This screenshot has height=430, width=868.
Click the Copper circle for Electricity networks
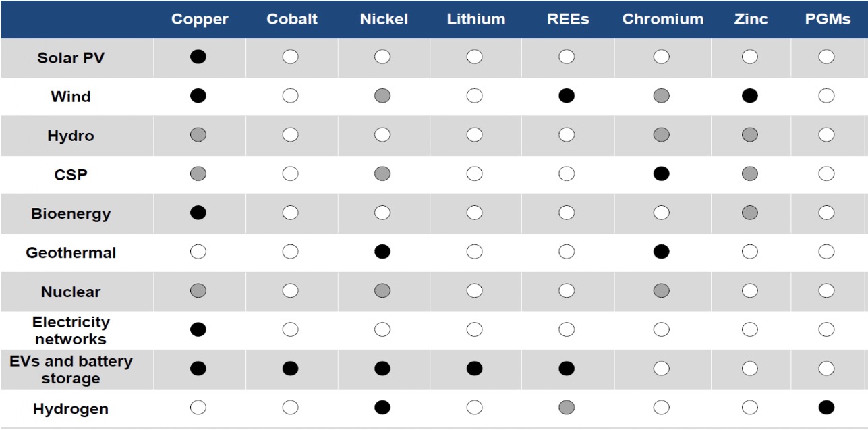(x=198, y=329)
